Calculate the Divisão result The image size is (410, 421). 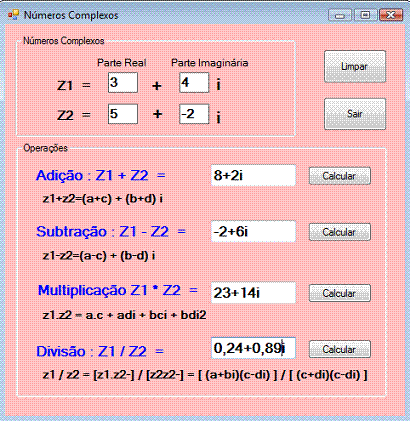click(x=340, y=349)
